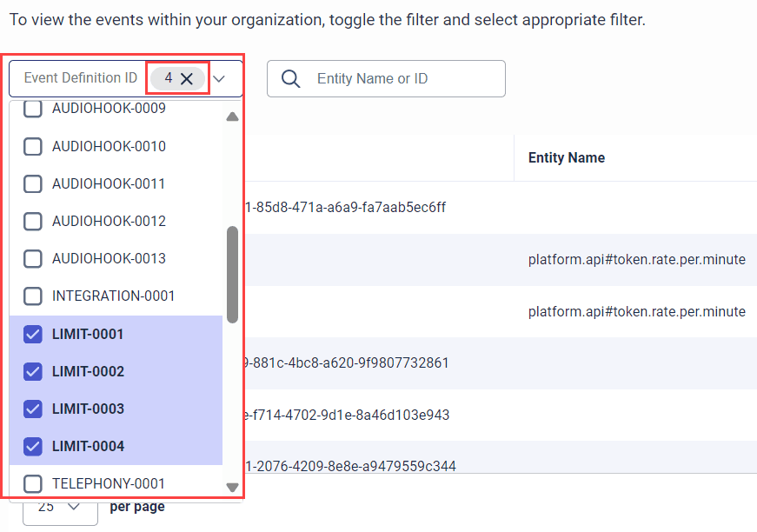Click the Entity Name or ID search field
Viewport: 757px width, 532px height.
coord(391,78)
